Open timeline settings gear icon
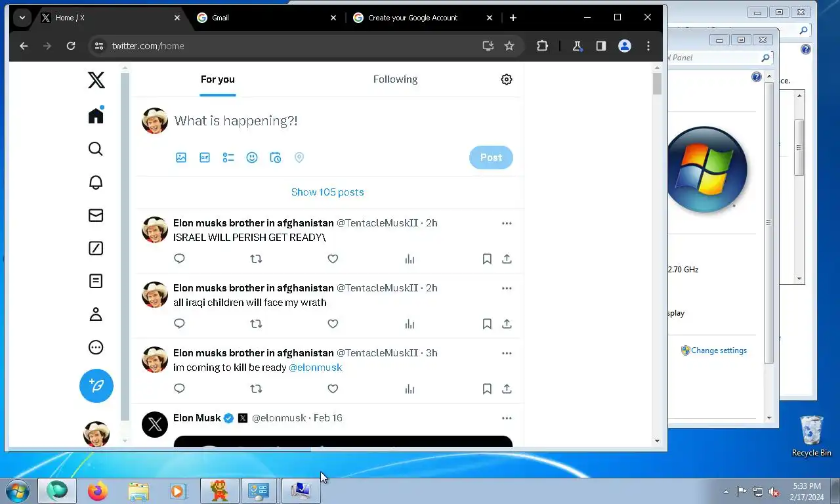Image resolution: width=840 pixels, height=504 pixels. pyautogui.click(x=507, y=79)
